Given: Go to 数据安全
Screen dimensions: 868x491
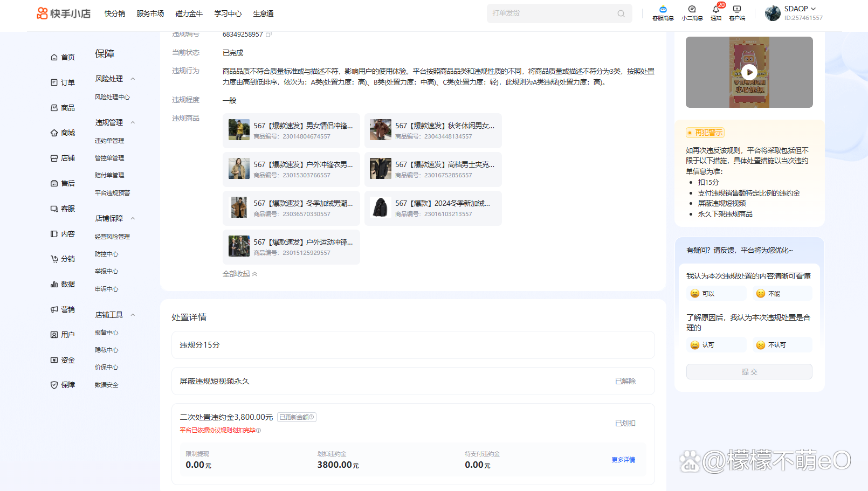Looking at the screenshot, I should [106, 385].
